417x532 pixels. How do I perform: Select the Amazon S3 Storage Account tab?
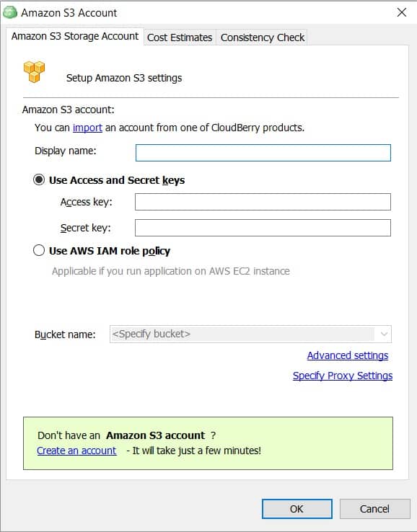coord(75,36)
